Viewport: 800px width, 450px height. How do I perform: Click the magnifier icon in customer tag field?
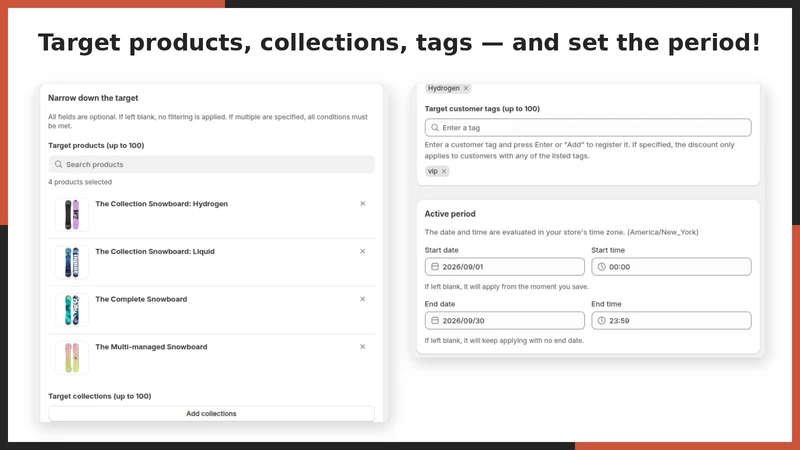point(435,128)
